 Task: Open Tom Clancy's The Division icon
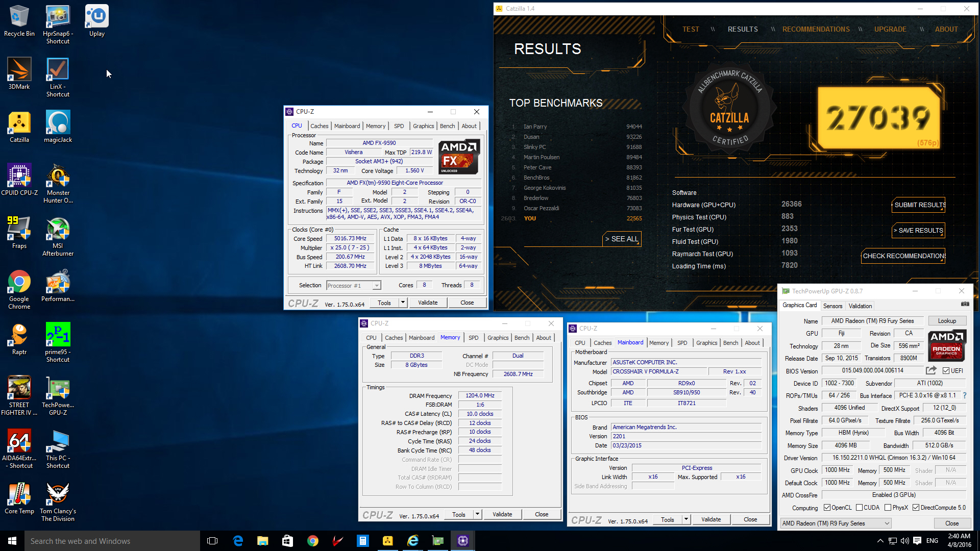pyautogui.click(x=58, y=502)
